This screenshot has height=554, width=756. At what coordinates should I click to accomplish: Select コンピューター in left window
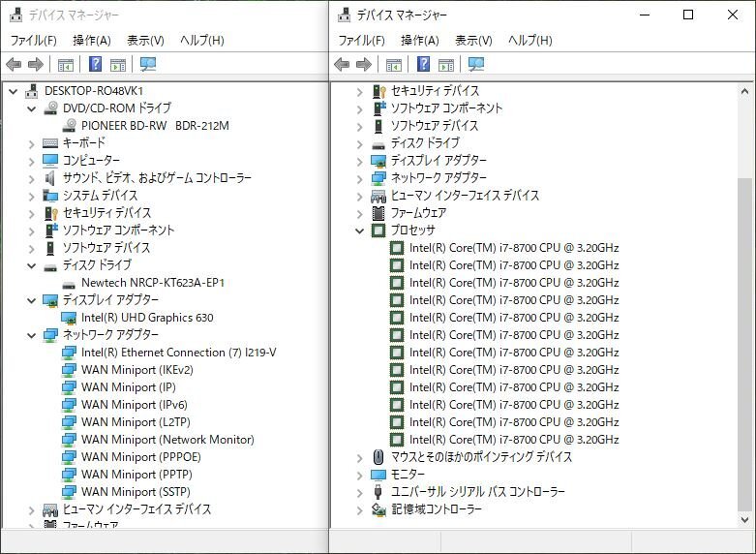(x=91, y=161)
